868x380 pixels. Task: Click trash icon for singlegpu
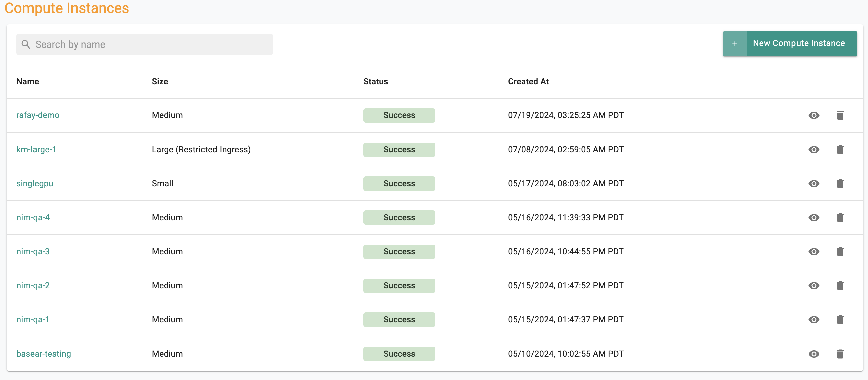point(840,184)
